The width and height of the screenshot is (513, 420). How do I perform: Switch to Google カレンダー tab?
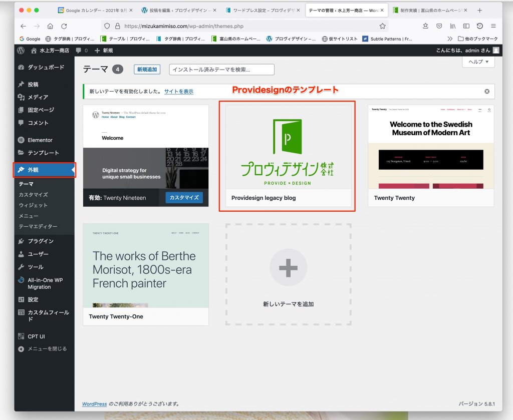(95, 10)
